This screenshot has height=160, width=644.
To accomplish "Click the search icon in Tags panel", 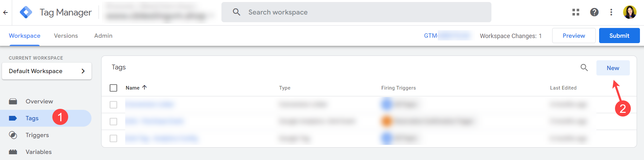I will click(584, 68).
